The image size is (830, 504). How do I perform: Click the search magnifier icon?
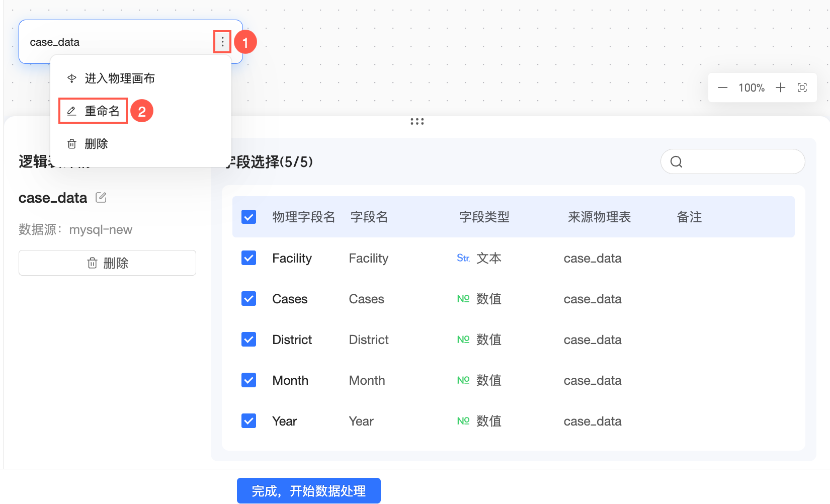coord(677,161)
